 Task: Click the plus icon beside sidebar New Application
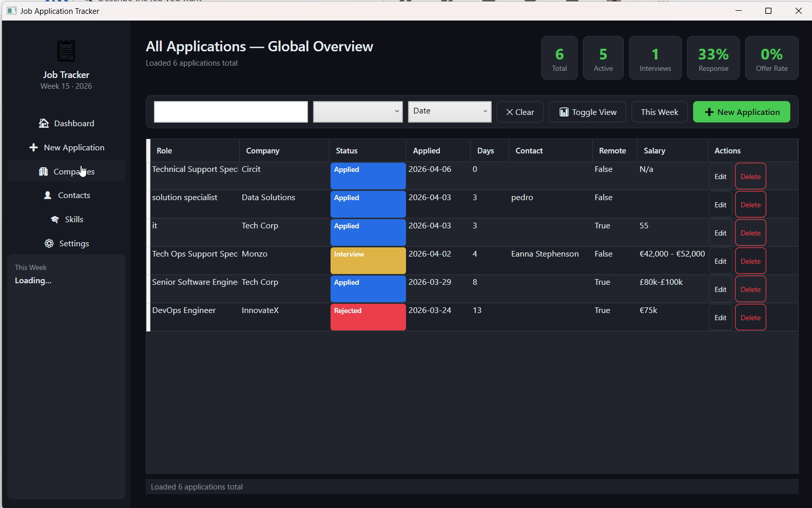point(33,147)
